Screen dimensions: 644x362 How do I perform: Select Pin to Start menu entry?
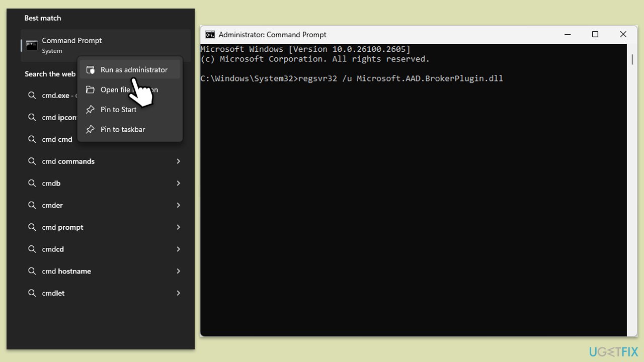[x=130, y=110]
